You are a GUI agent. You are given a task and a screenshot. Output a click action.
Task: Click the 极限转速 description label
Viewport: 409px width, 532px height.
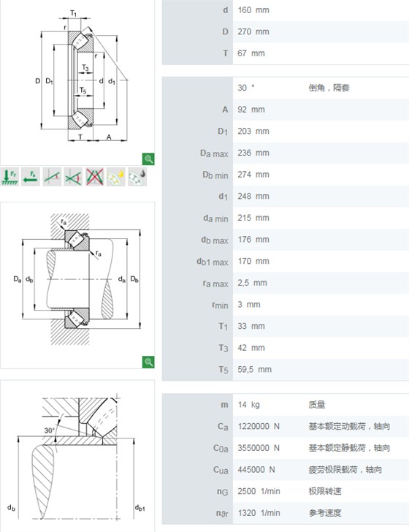324,491
